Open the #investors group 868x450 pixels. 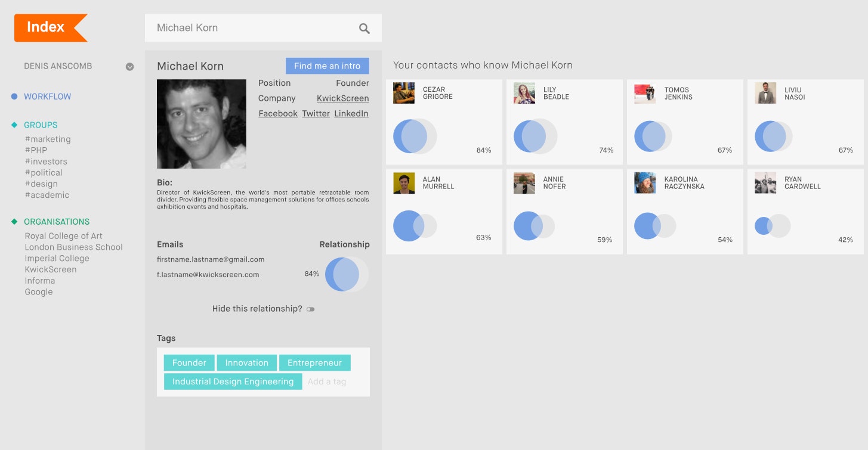46,162
